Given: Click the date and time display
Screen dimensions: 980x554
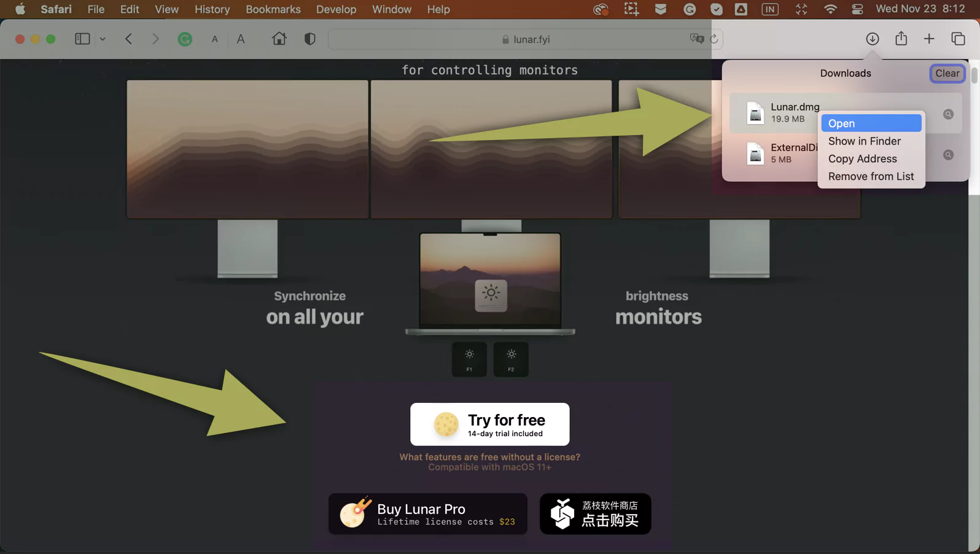Looking at the screenshot, I should 920,9.
